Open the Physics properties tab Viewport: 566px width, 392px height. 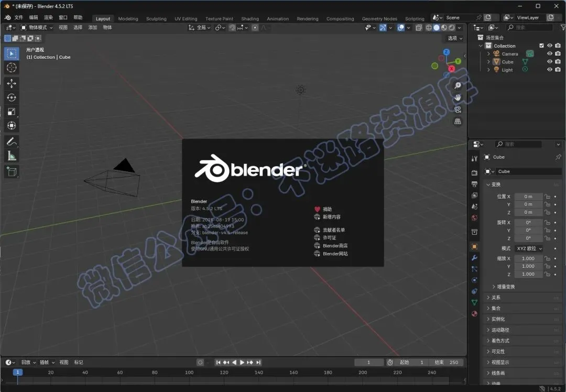474,280
